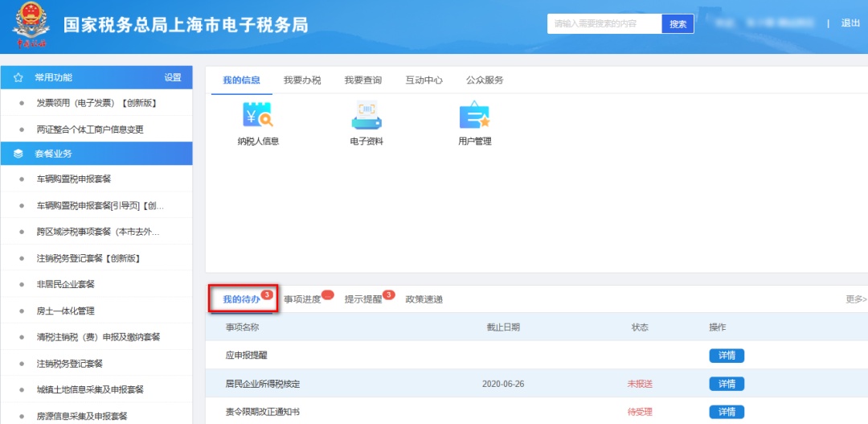View 详情 for 居民企业所得税核定
The image size is (868, 424).
[x=727, y=384]
